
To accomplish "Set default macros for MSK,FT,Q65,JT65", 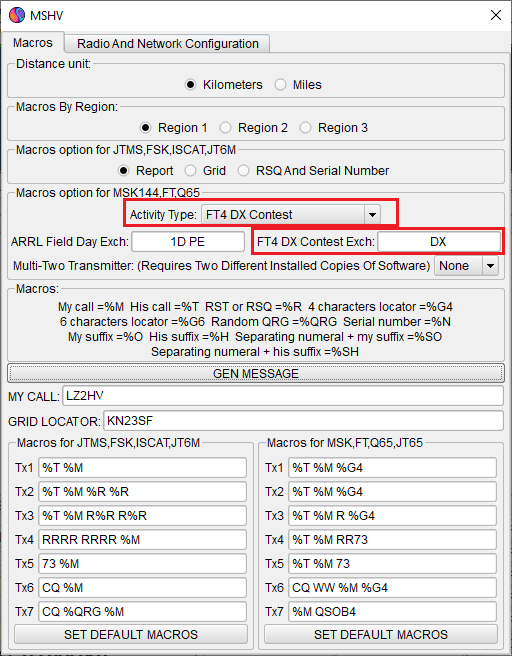I will [381, 634].
